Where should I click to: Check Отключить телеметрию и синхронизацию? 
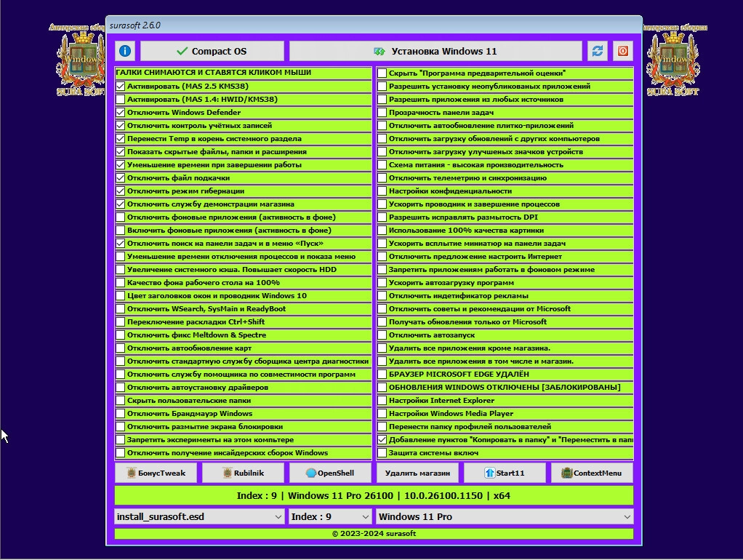(x=382, y=177)
